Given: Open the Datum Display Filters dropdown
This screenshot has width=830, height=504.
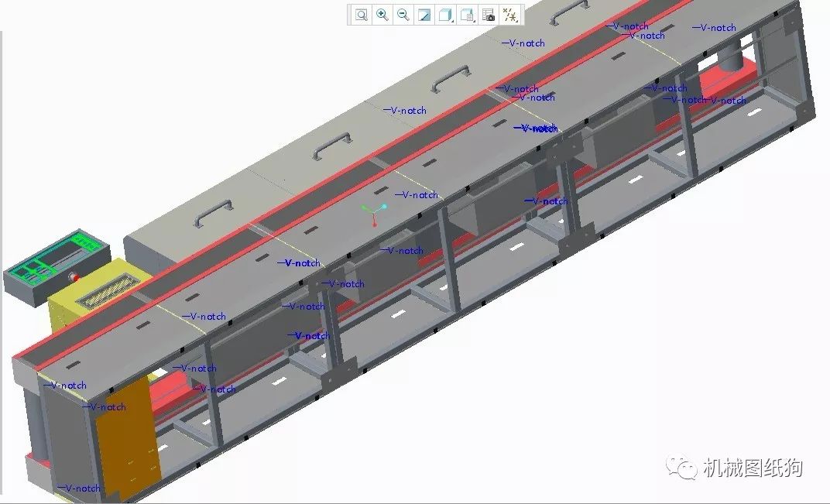Looking at the screenshot, I should click(x=510, y=15).
